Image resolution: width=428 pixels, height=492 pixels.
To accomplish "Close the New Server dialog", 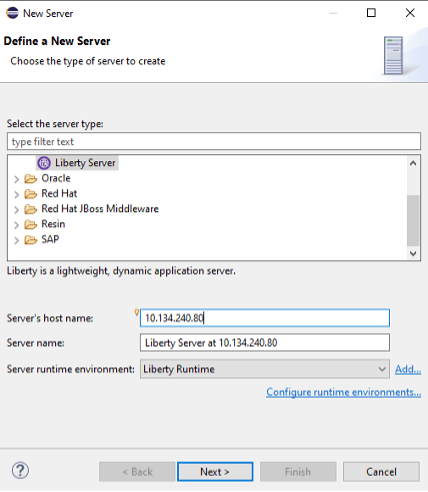I will coord(410,13).
